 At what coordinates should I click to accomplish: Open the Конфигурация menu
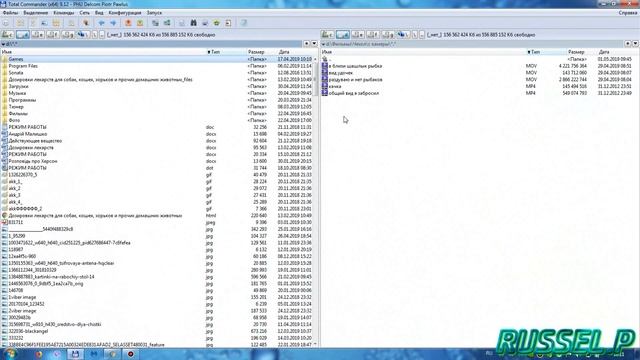125,13
